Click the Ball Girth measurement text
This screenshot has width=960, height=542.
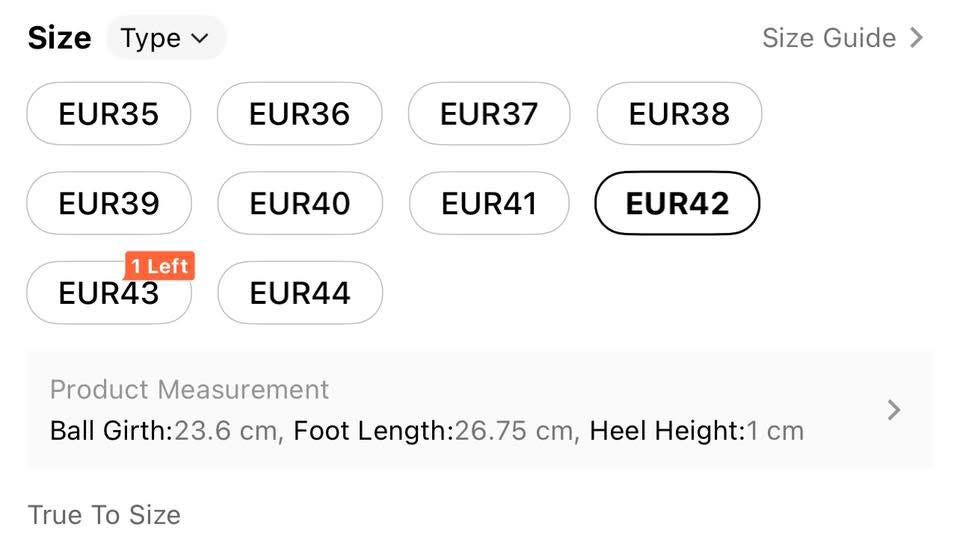(166, 431)
